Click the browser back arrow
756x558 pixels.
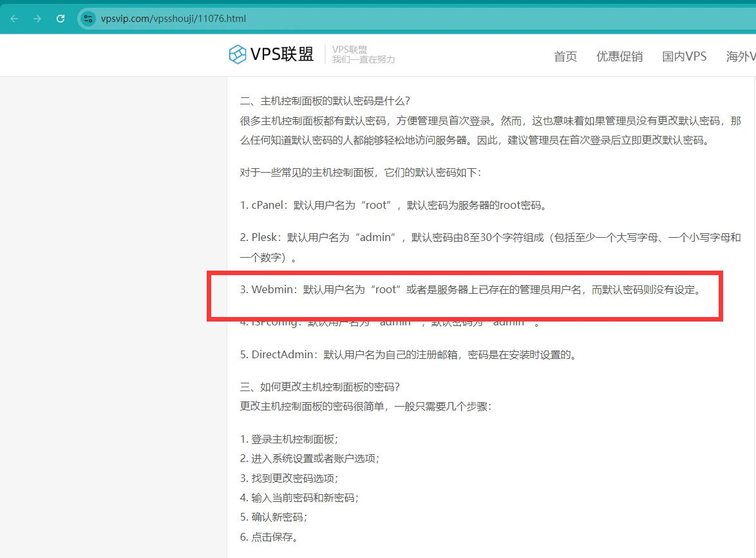point(14,19)
